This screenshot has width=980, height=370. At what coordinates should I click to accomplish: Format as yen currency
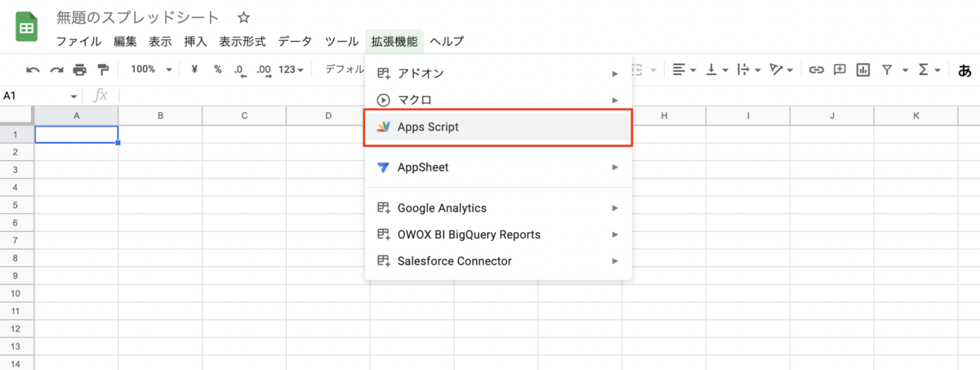(x=194, y=69)
